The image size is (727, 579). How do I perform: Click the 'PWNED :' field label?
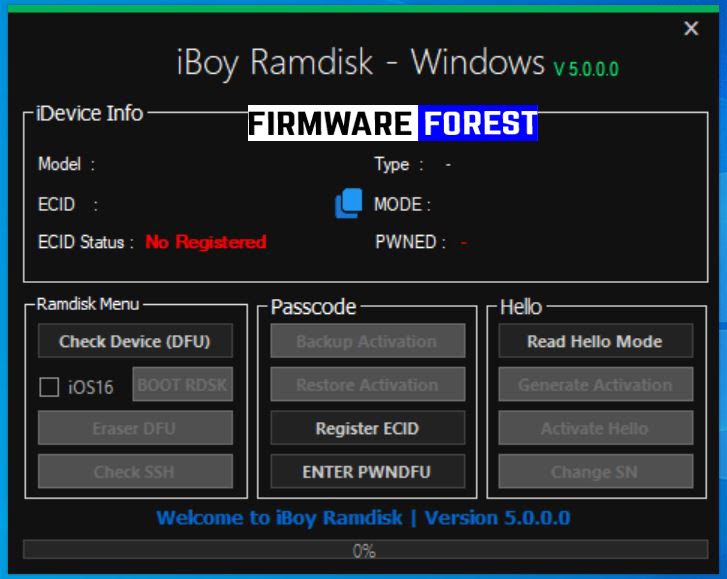pos(411,242)
